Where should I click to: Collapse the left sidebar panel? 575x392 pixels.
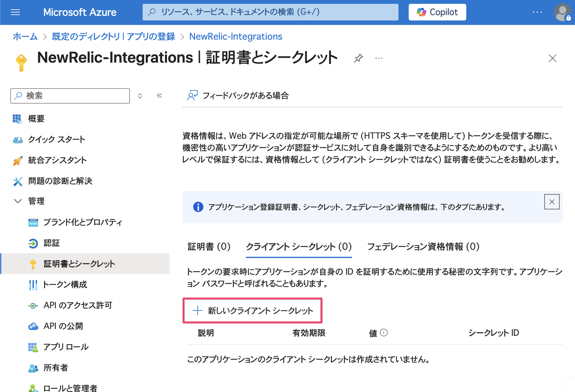pos(159,96)
